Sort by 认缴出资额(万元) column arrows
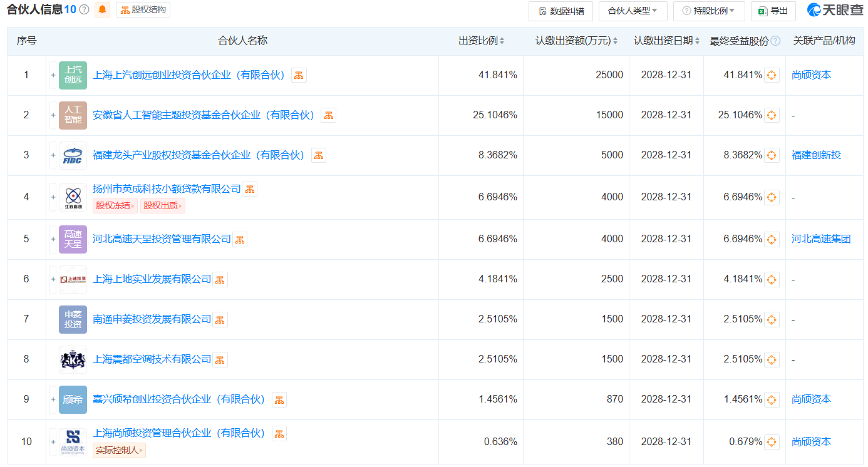This screenshot has width=868, height=467. pyautogui.click(x=615, y=41)
